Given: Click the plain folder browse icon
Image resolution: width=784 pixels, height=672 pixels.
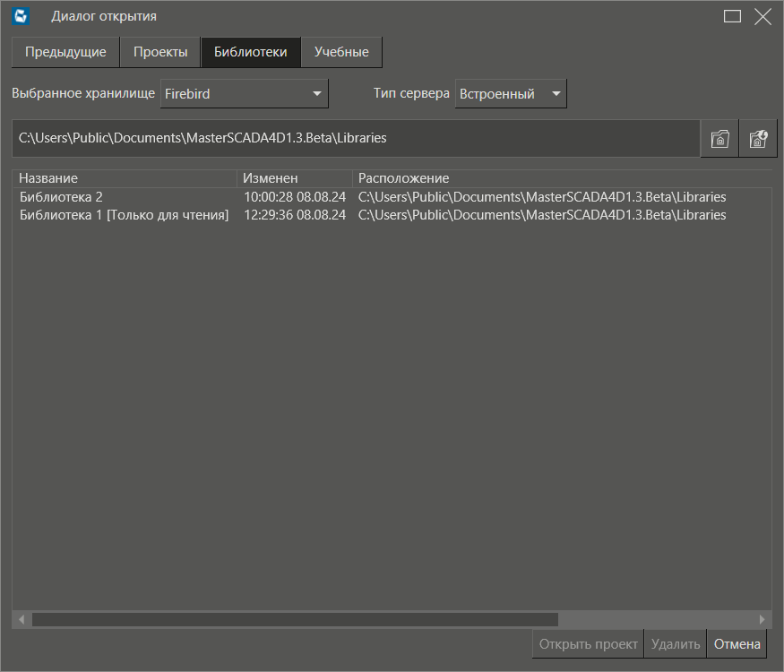Looking at the screenshot, I should point(719,139).
